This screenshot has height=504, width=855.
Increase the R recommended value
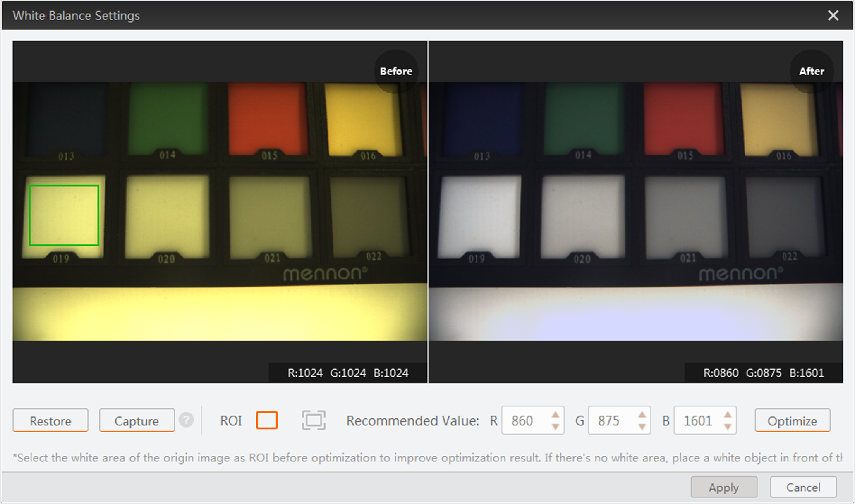(556, 415)
